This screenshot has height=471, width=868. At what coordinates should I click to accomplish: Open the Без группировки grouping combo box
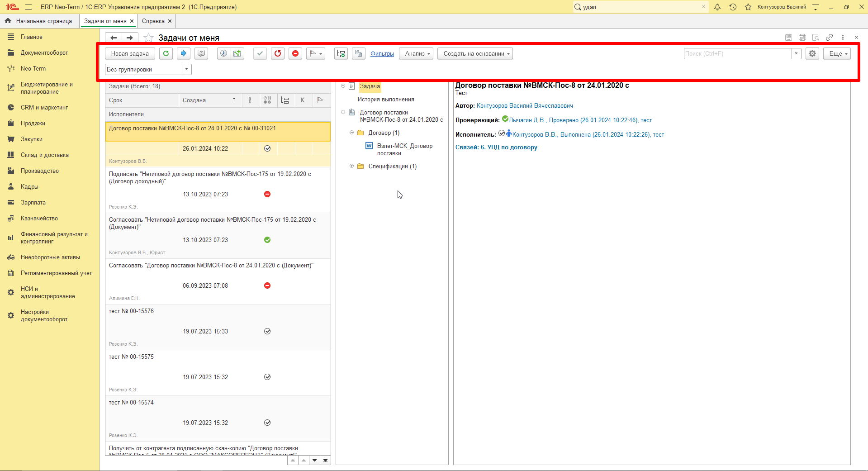[x=186, y=69]
